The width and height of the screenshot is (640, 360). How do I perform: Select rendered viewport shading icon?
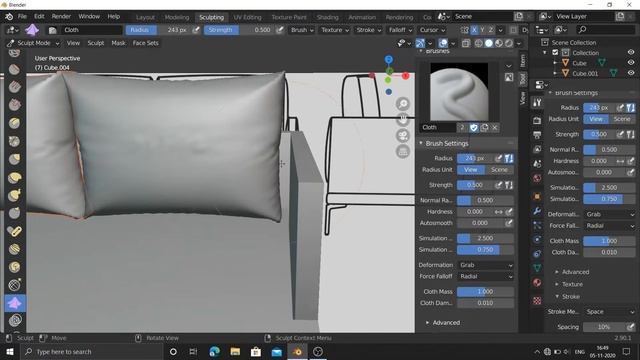pos(509,43)
